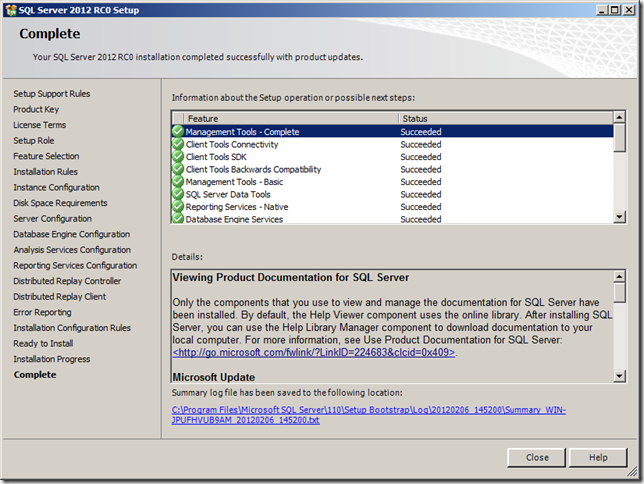Viewport: 644px width, 484px height.
Task: Click Server Configuration step in sidebar
Action: (x=53, y=219)
